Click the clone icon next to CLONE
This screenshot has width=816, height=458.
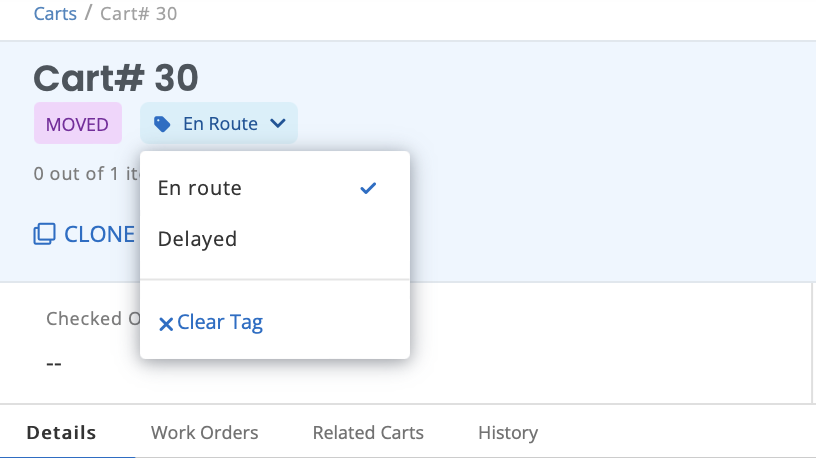coord(44,234)
